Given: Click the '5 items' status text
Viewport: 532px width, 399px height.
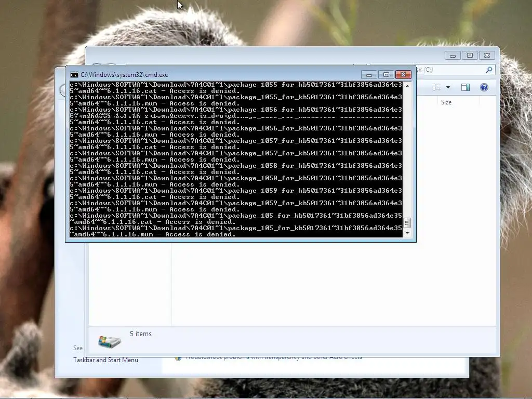Looking at the screenshot, I should [140, 334].
